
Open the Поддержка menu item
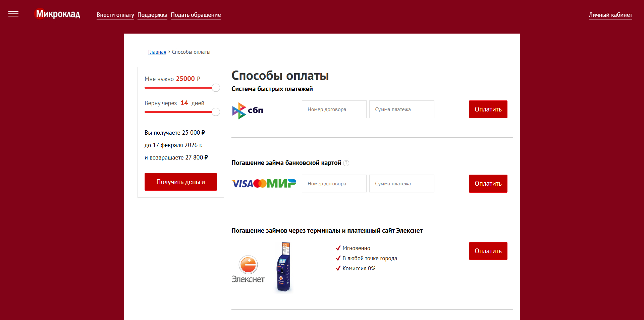point(152,15)
